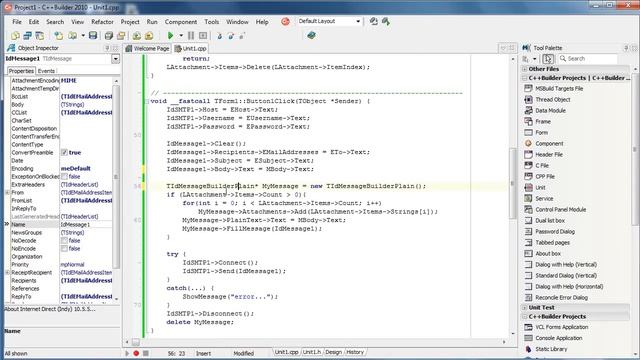
Task: Click Object Inspector scrollbar down arrow
Action: 116,299
